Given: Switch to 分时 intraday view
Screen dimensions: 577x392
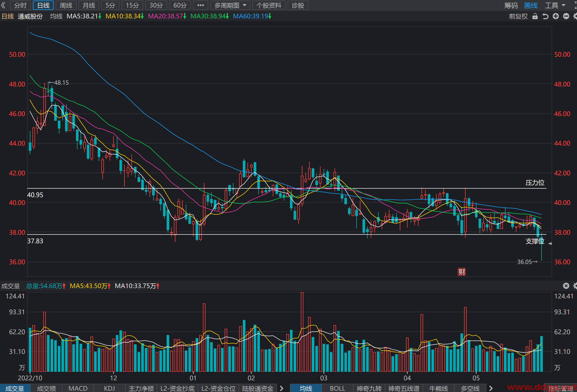Looking at the screenshot, I should [20, 5].
